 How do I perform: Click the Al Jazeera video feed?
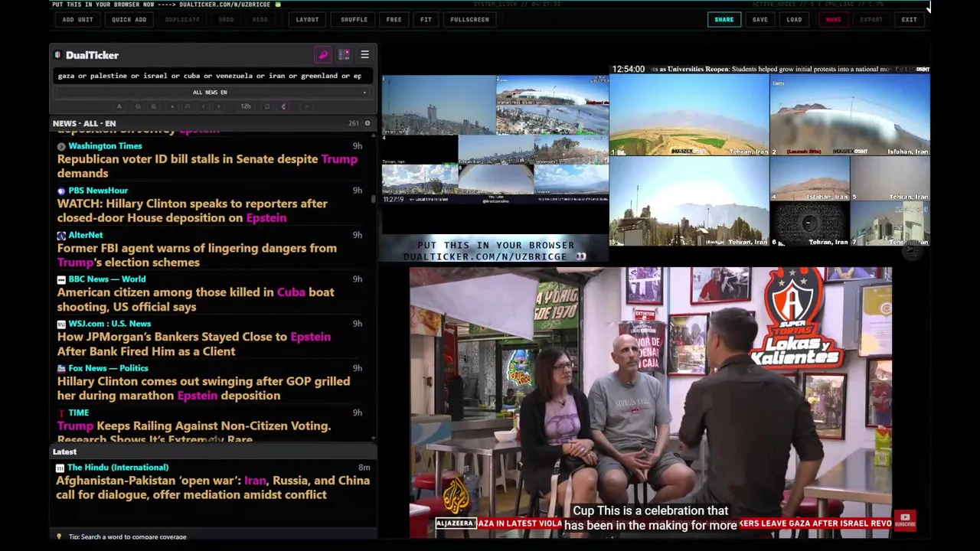click(x=651, y=402)
